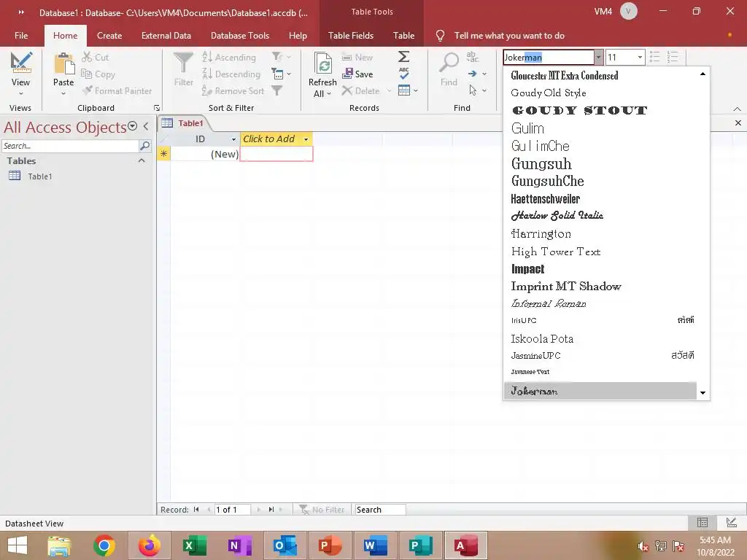747x560 pixels.
Task: Click Format Painter brush icon
Action: (x=87, y=90)
